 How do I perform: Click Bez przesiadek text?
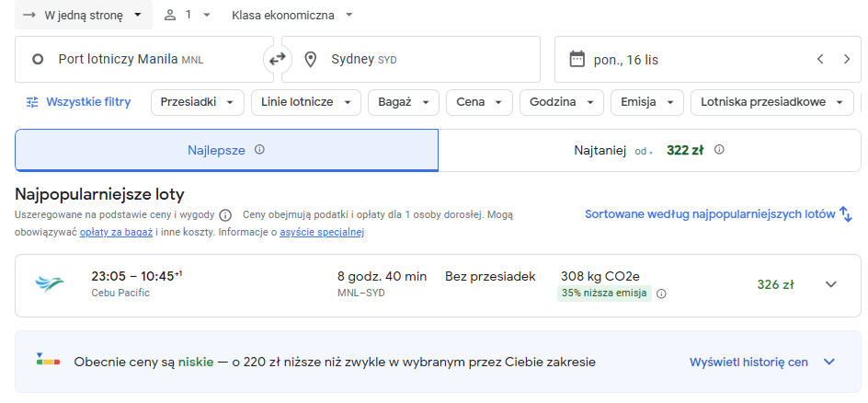tap(490, 276)
